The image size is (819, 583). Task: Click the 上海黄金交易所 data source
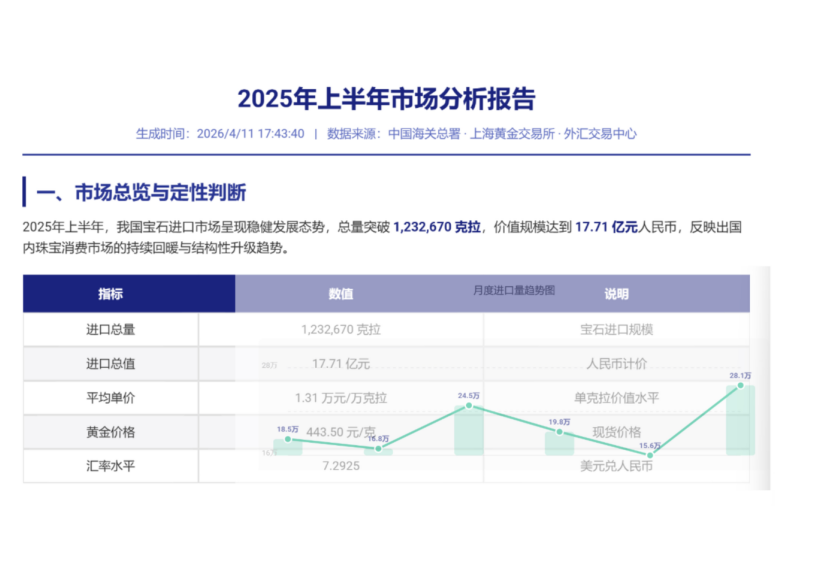514,133
